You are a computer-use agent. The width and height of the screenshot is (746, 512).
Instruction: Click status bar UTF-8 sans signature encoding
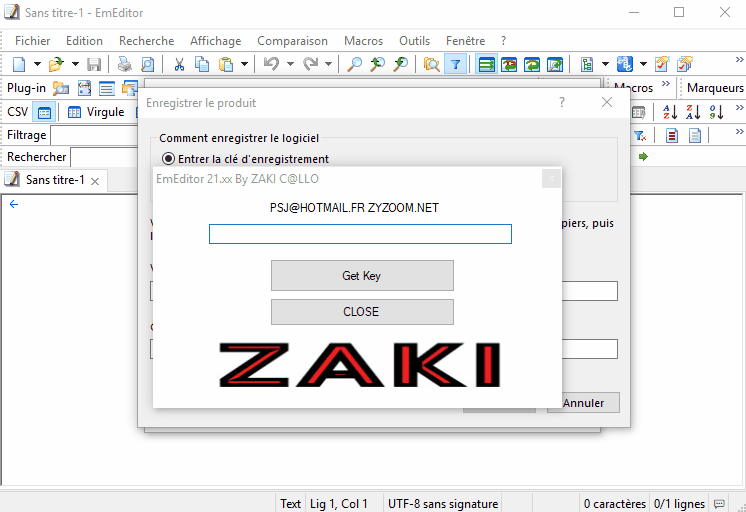tap(442, 503)
